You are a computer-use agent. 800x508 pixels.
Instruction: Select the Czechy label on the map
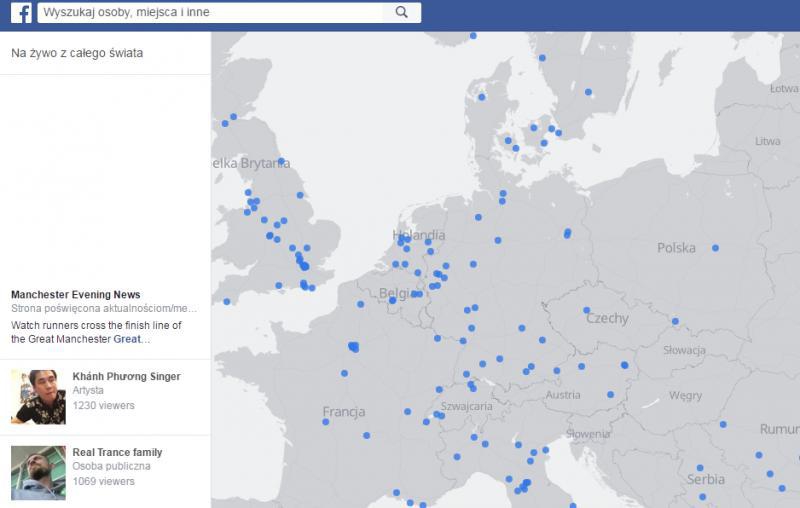pos(607,319)
